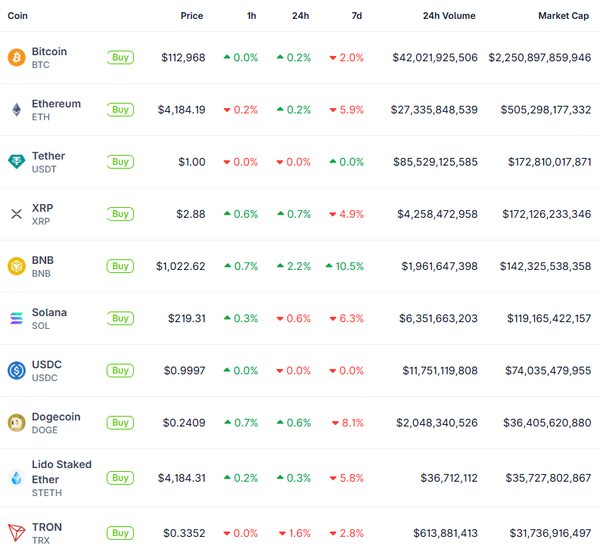Sort table by Price column header
The image size is (600, 552).
pos(191,16)
